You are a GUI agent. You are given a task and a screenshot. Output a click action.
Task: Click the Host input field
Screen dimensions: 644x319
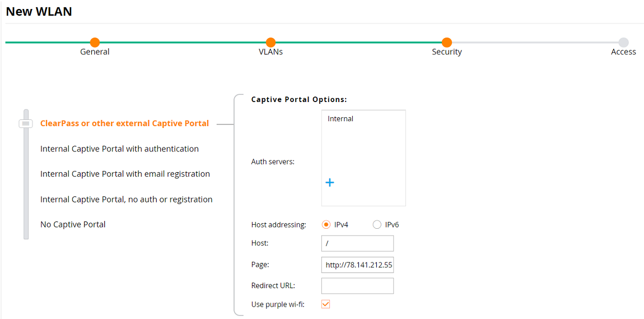[357, 243]
